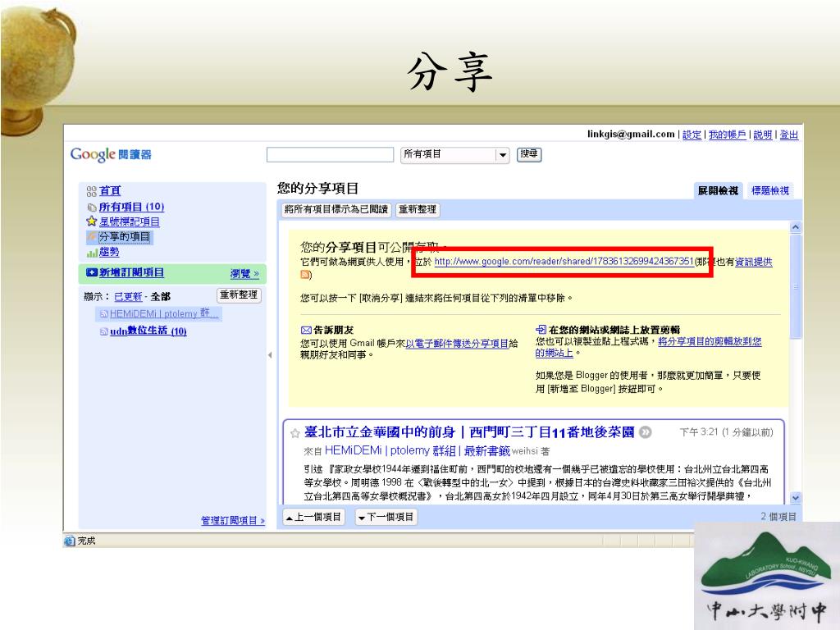Switch to the 標題檢視 tab
The width and height of the screenshot is (840, 630).
769,190
